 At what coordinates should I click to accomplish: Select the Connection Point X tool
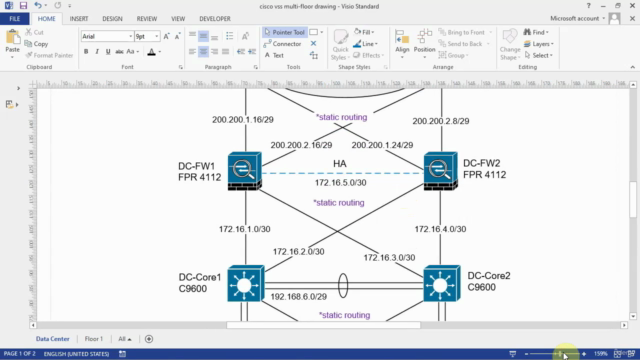pos(313,43)
